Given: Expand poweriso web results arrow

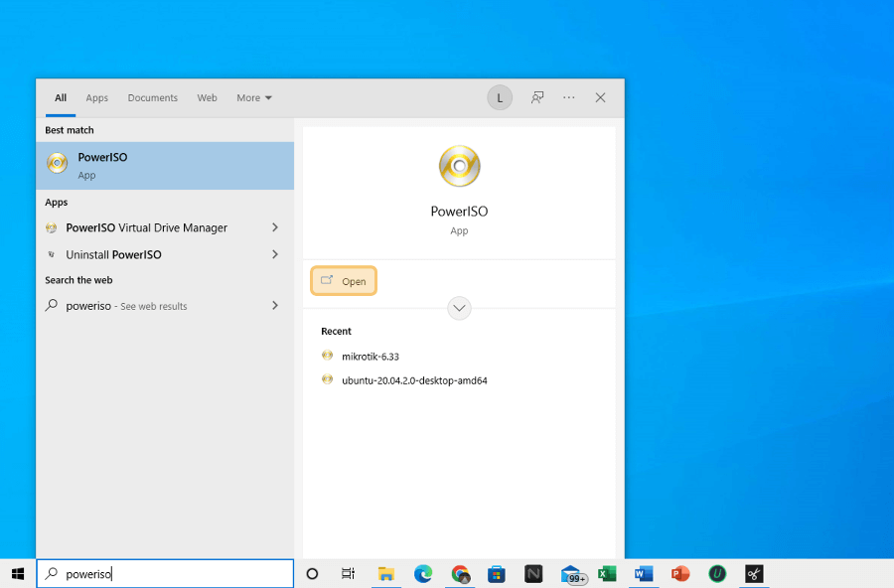Looking at the screenshot, I should click(x=275, y=306).
